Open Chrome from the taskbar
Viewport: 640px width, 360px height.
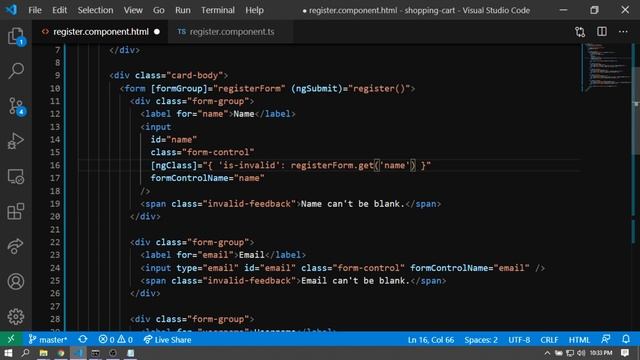pos(61,353)
